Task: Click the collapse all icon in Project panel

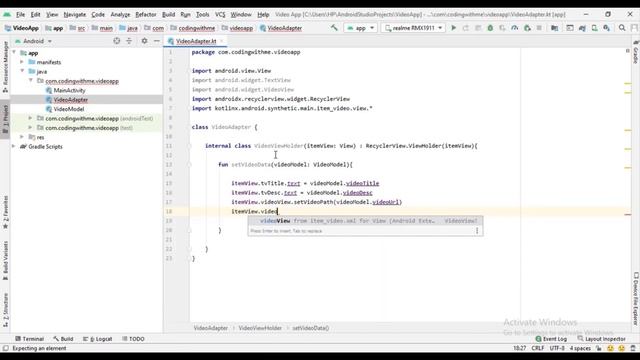Action: click(x=129, y=41)
